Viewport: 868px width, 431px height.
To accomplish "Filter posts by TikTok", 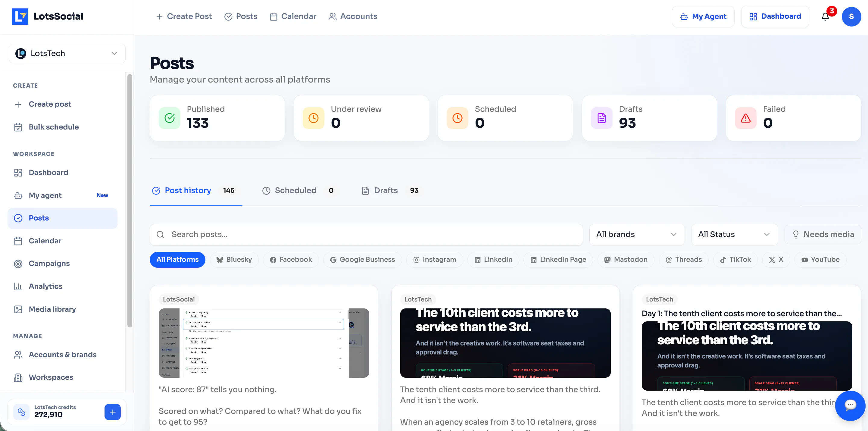I will click(735, 260).
